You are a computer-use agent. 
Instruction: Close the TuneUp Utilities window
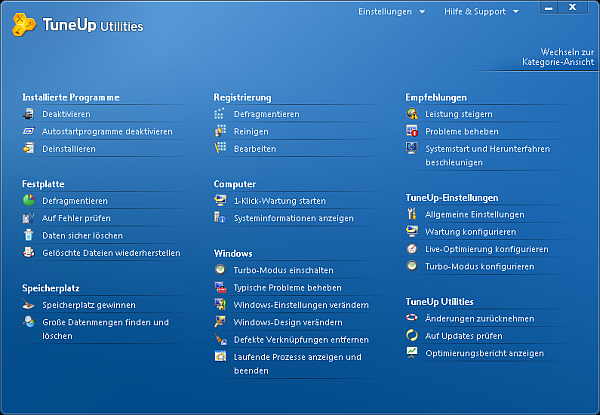coord(572,8)
